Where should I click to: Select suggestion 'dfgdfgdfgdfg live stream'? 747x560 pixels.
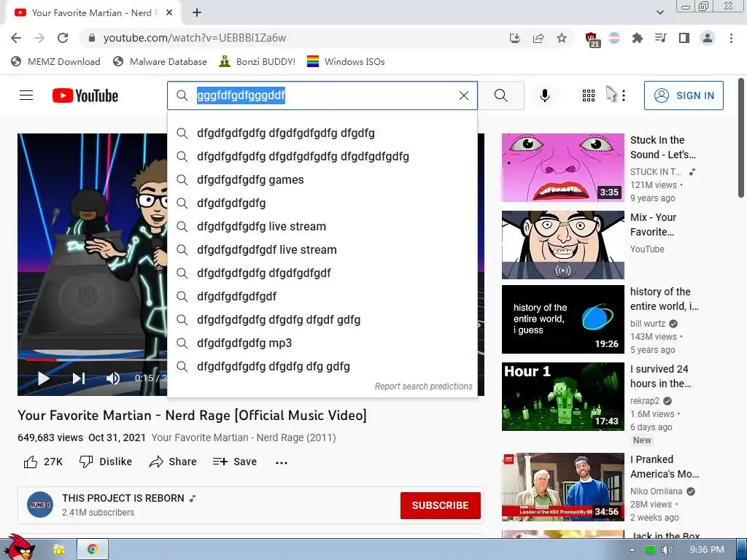(x=322, y=227)
